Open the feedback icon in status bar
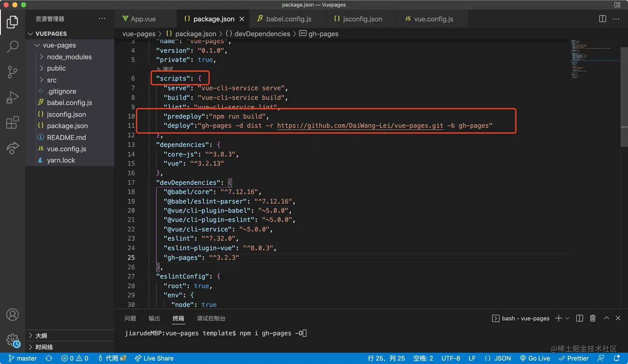This screenshot has width=628, height=364. [601, 358]
